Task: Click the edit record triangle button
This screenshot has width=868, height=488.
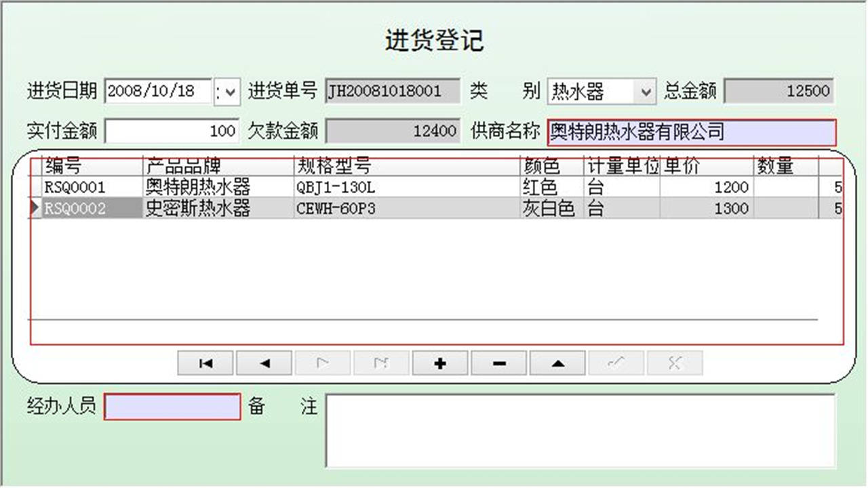Action: click(557, 363)
